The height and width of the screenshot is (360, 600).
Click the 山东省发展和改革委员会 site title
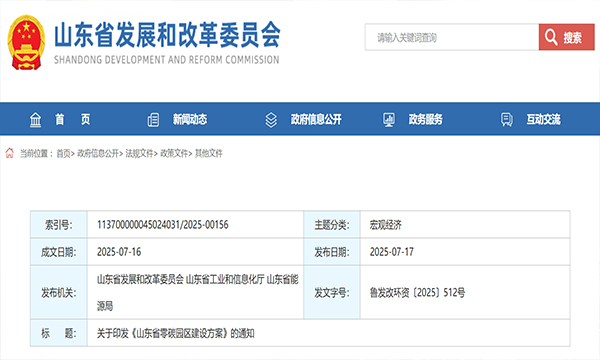point(167,34)
